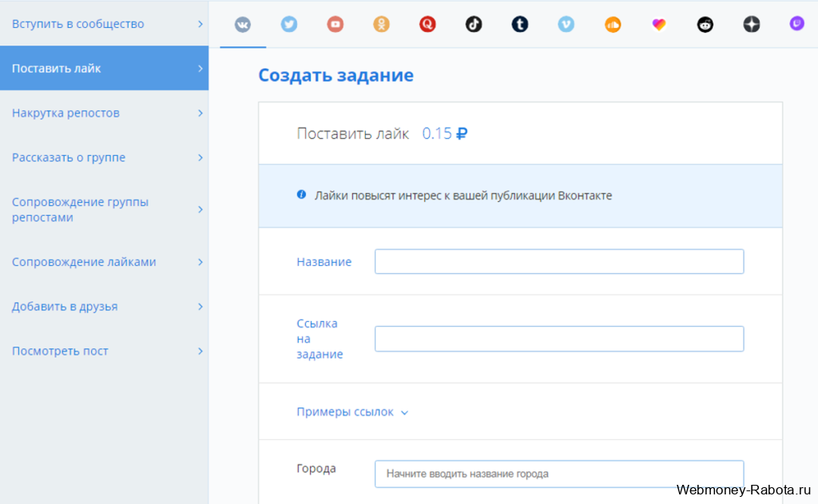This screenshot has width=818, height=504.
Task: Expand the 'Примеры ссылок' dropdown
Action: (352, 411)
